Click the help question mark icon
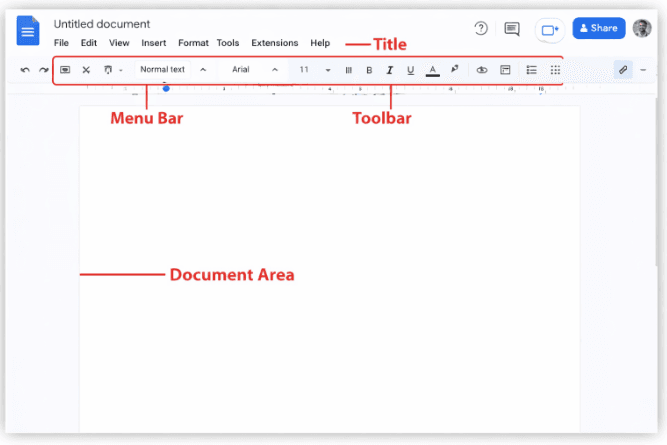The height and width of the screenshot is (445, 667). (481, 29)
